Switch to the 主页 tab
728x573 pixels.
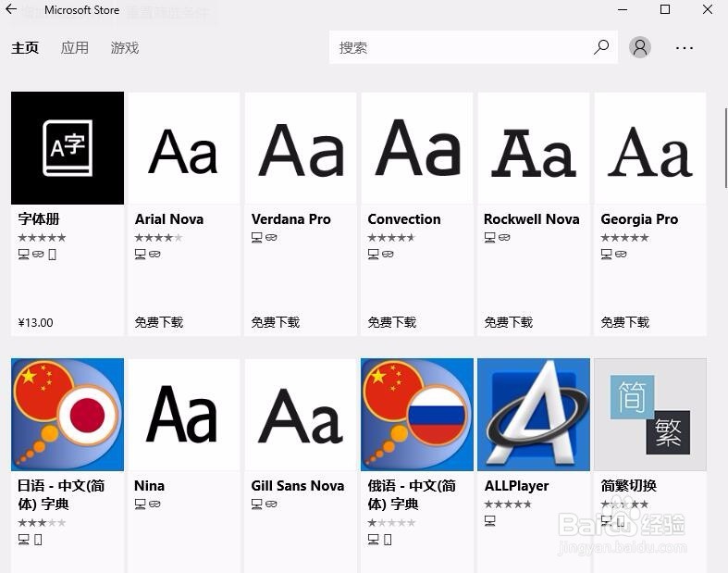pyautogui.click(x=25, y=48)
